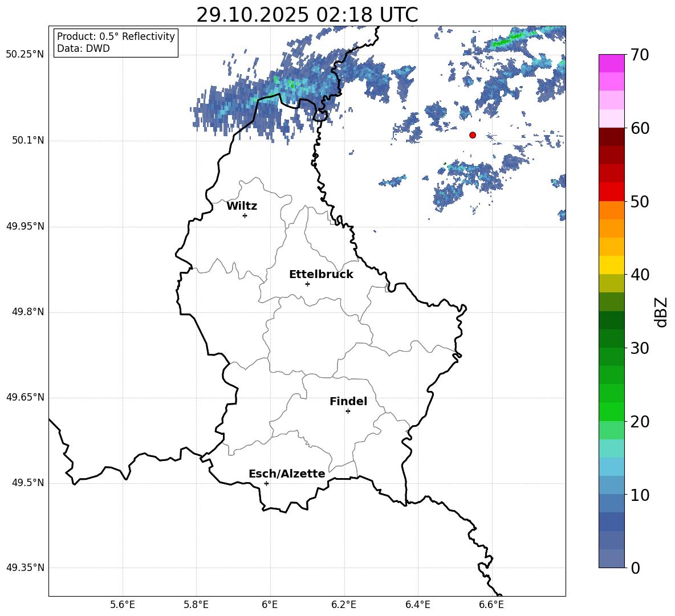Click the dark green colorbar segment near 30

[x=612, y=338]
